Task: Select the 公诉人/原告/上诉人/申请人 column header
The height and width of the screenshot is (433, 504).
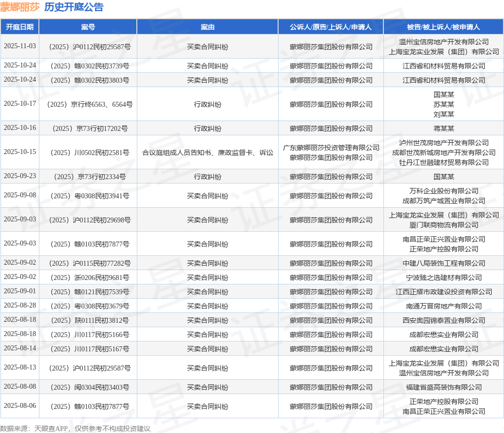Action: (x=331, y=27)
